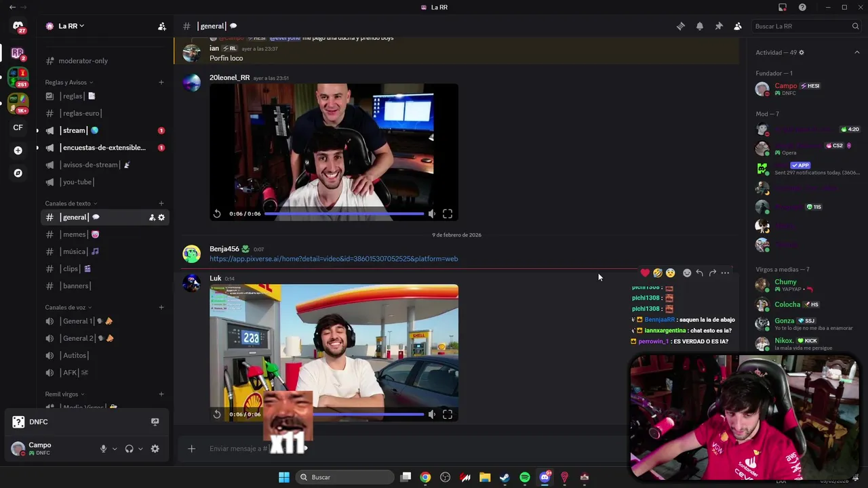The image size is (868, 488).
Task: Create channel in Canales de texto
Action: [x=161, y=203]
